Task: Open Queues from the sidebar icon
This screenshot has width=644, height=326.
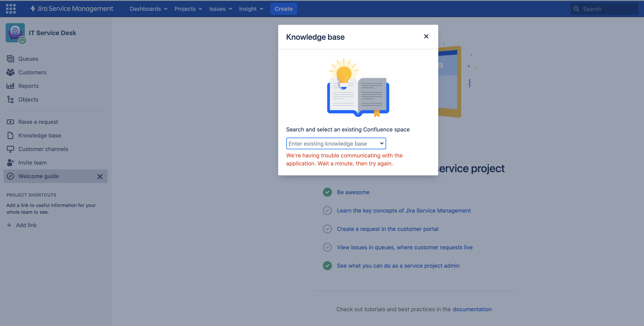Action: [10, 59]
